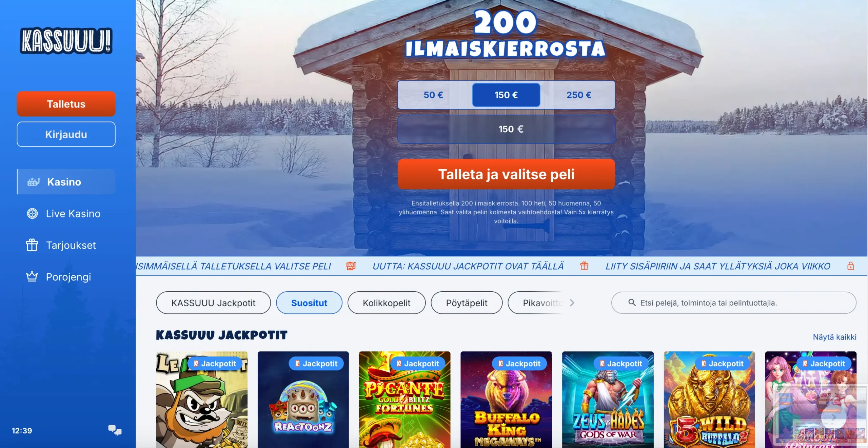Click the Tarjoukset gift box icon
868x448 pixels.
[x=32, y=245]
